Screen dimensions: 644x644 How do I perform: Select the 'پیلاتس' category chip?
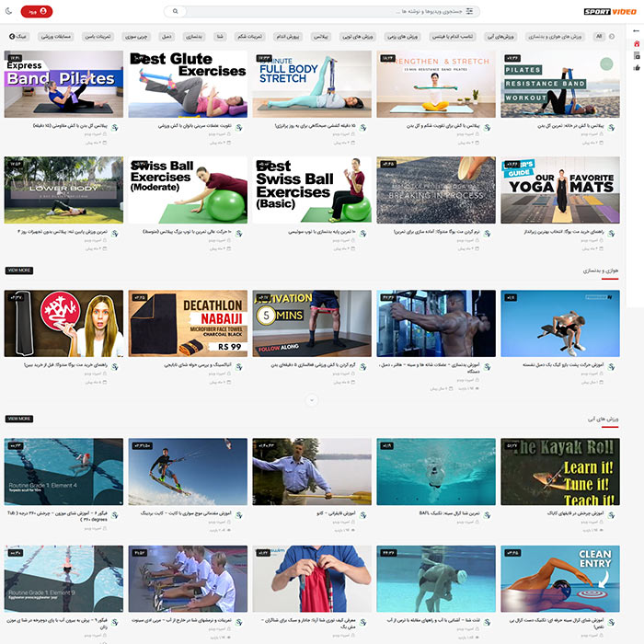[x=320, y=36]
